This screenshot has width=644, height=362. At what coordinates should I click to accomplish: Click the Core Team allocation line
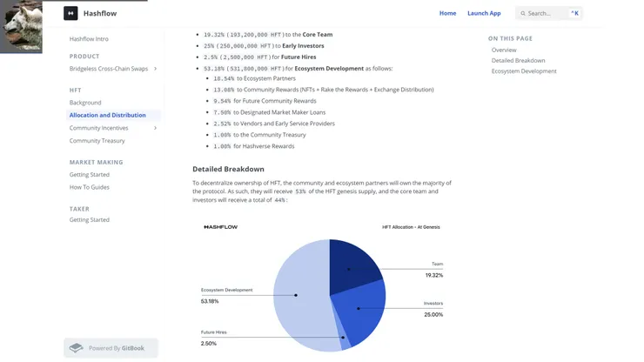[x=268, y=35]
